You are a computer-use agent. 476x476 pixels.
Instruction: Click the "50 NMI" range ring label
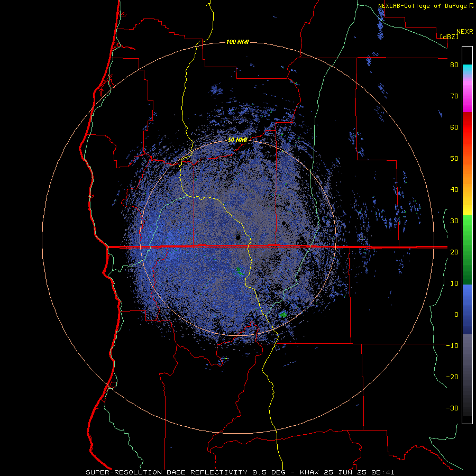point(237,140)
